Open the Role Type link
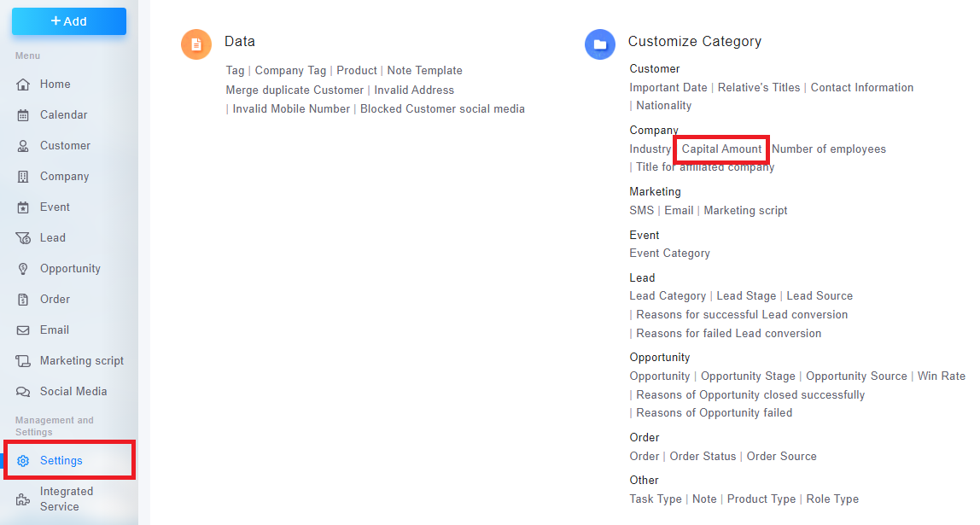 click(832, 499)
